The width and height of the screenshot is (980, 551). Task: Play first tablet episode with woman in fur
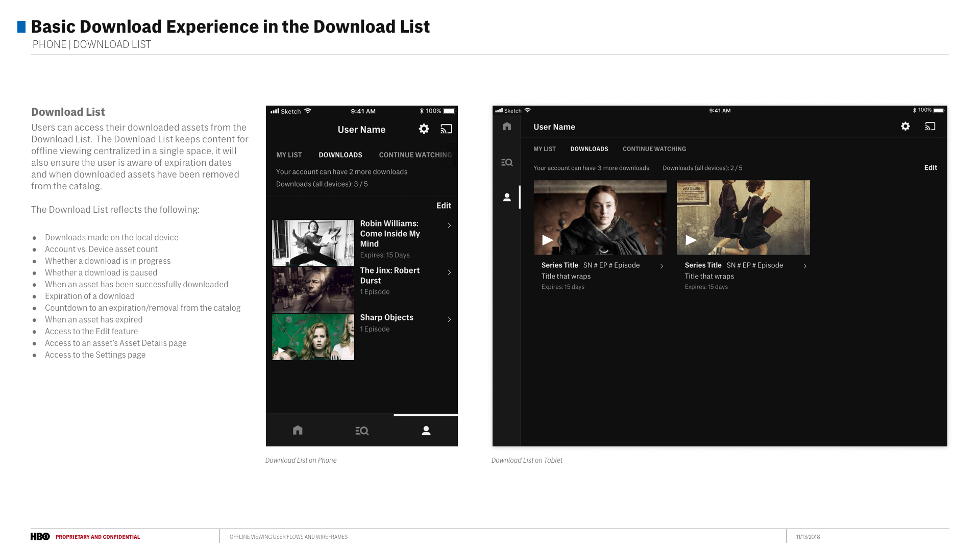(548, 240)
